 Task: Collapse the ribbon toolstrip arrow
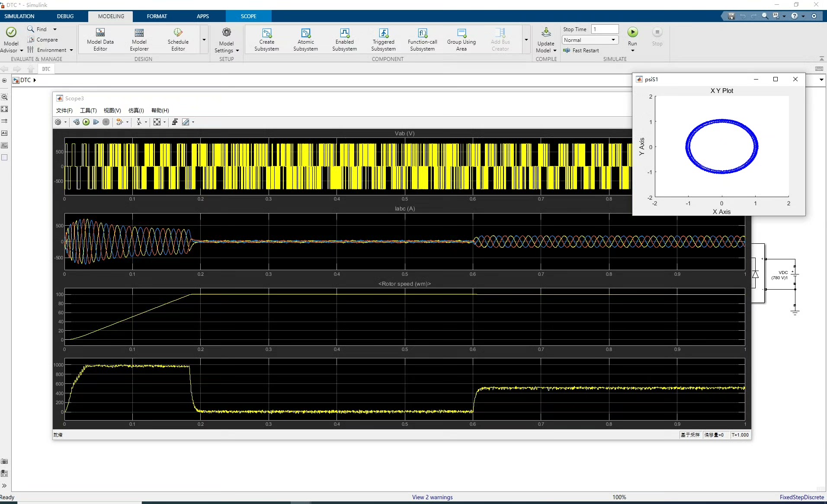822,58
